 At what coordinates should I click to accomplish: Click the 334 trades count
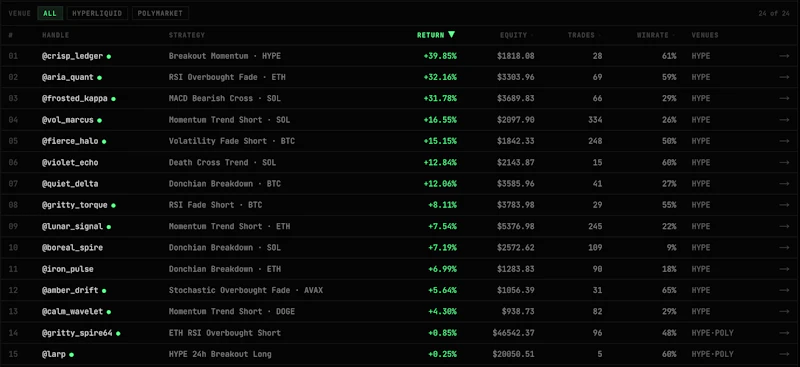(x=595, y=120)
